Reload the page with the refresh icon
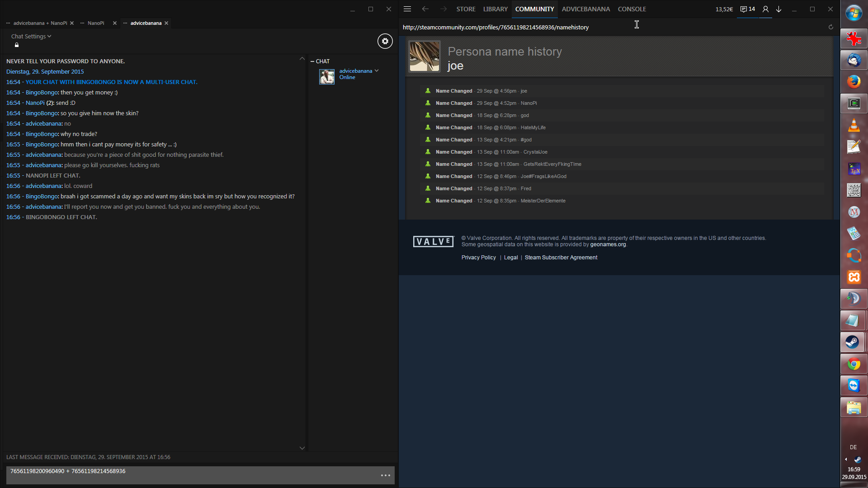Viewport: 868px width, 488px height. point(830,27)
